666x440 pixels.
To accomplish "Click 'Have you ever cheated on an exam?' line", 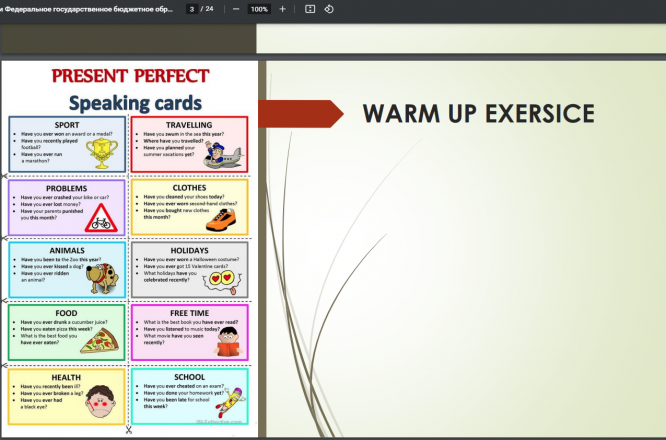I will [x=183, y=386].
